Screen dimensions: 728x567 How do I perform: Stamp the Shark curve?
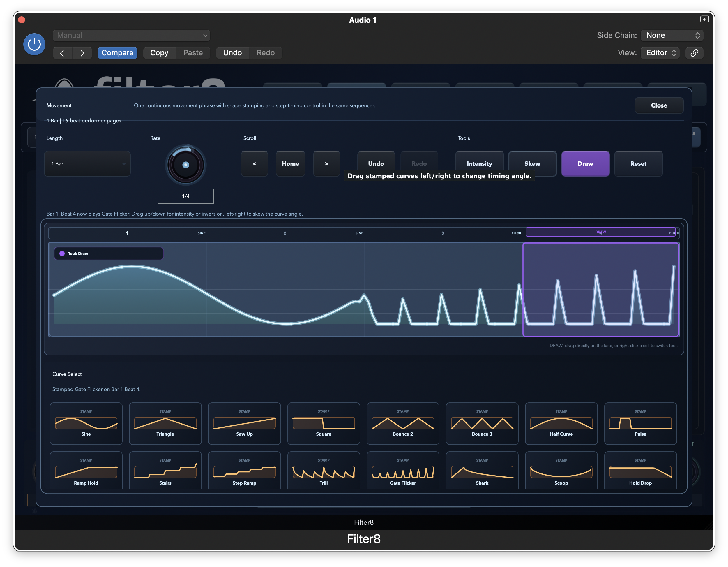click(x=482, y=471)
